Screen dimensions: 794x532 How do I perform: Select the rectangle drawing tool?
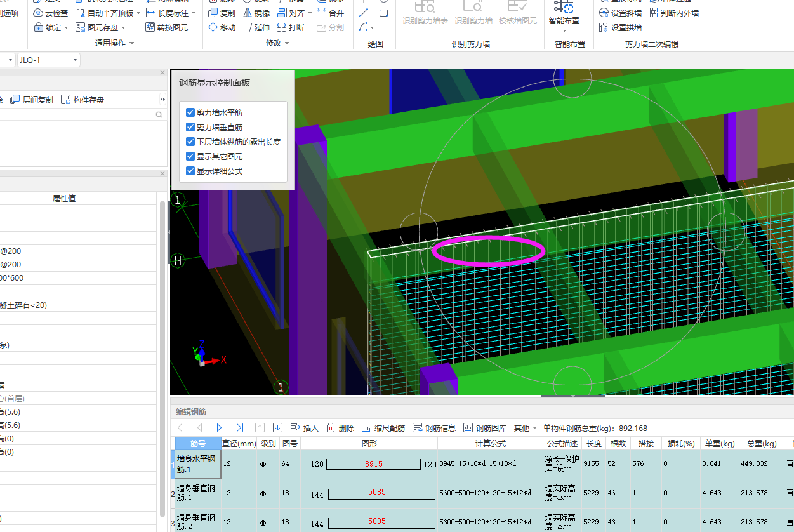coord(384,13)
